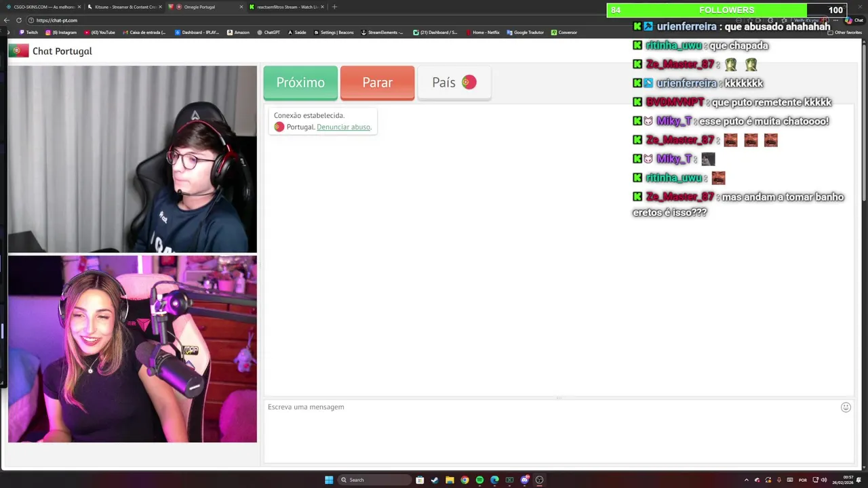This screenshot has width=868, height=488.
Task: Open the Twitch bookmark
Action: pyautogui.click(x=28, y=33)
